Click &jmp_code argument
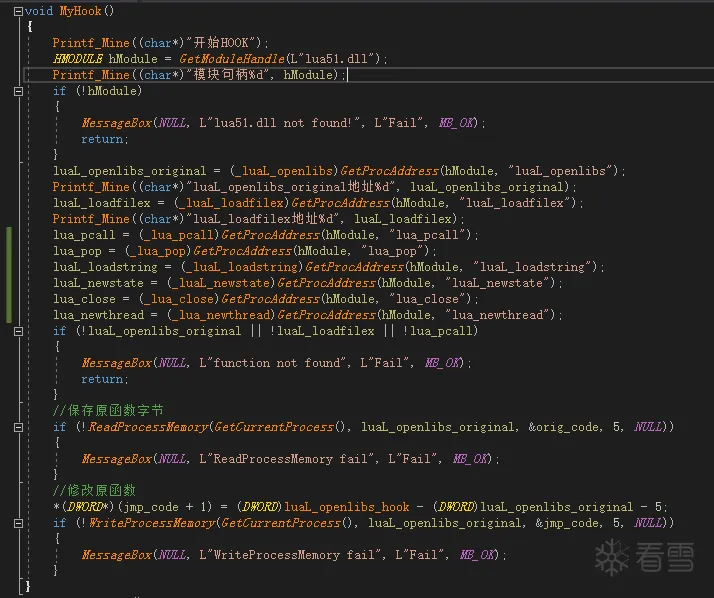This screenshot has height=598, width=714. pos(566,523)
